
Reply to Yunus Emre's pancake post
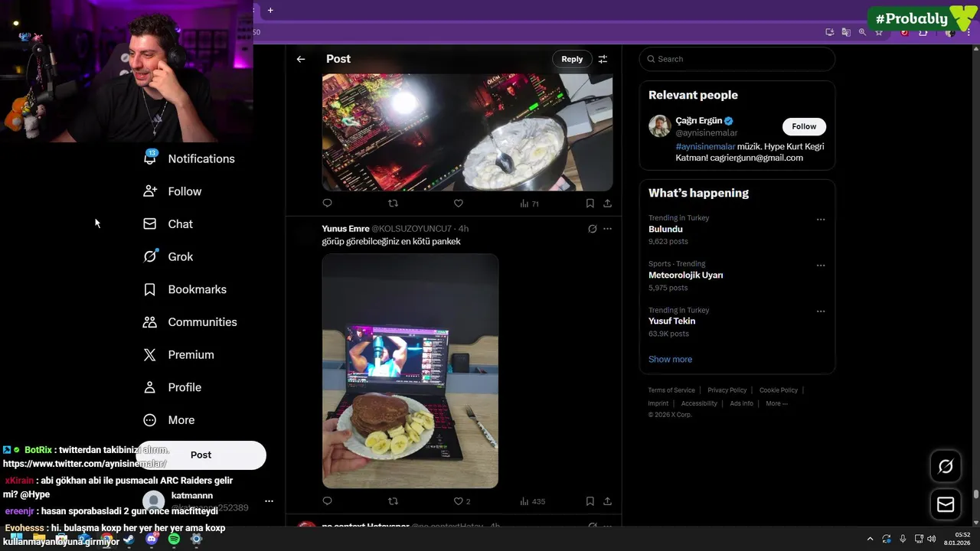pos(327,501)
